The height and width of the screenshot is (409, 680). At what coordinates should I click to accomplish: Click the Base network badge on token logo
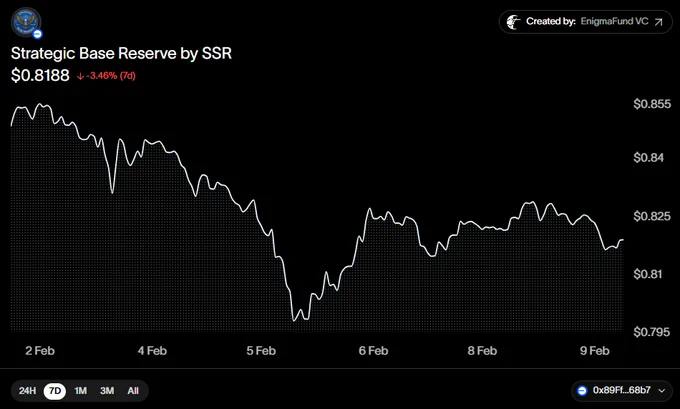point(38,34)
